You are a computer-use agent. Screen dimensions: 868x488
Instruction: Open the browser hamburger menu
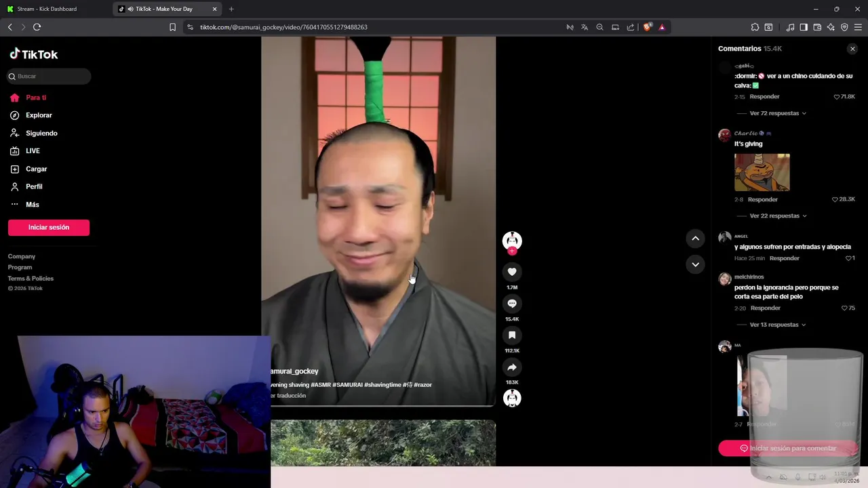pyautogui.click(x=858, y=27)
